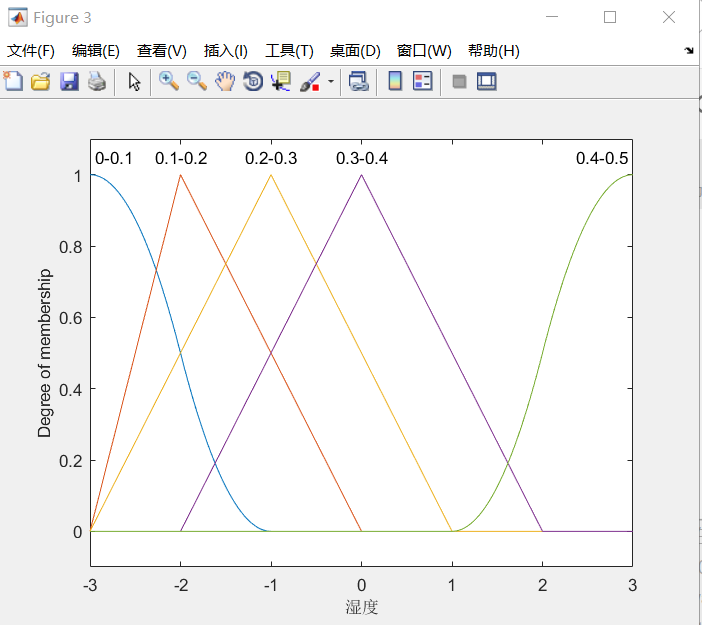Activate the Zoom In tool

tap(169, 81)
